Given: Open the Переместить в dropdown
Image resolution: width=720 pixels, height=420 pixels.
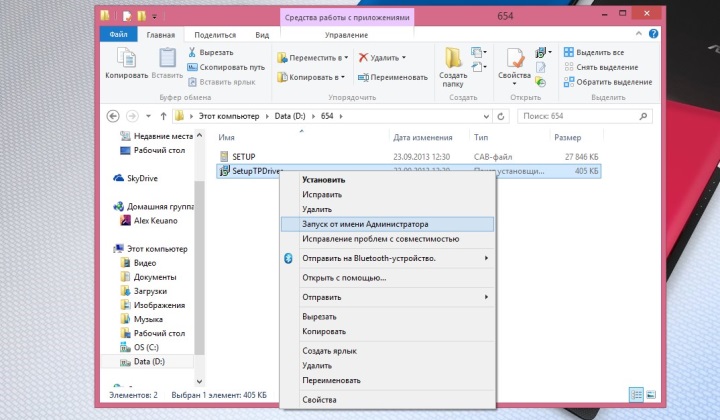Looking at the screenshot, I should coord(312,57).
